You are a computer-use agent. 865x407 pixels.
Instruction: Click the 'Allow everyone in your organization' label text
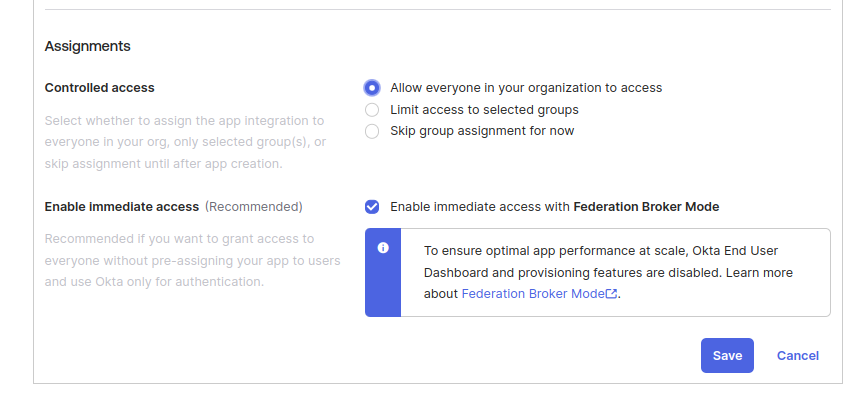pyautogui.click(x=526, y=88)
